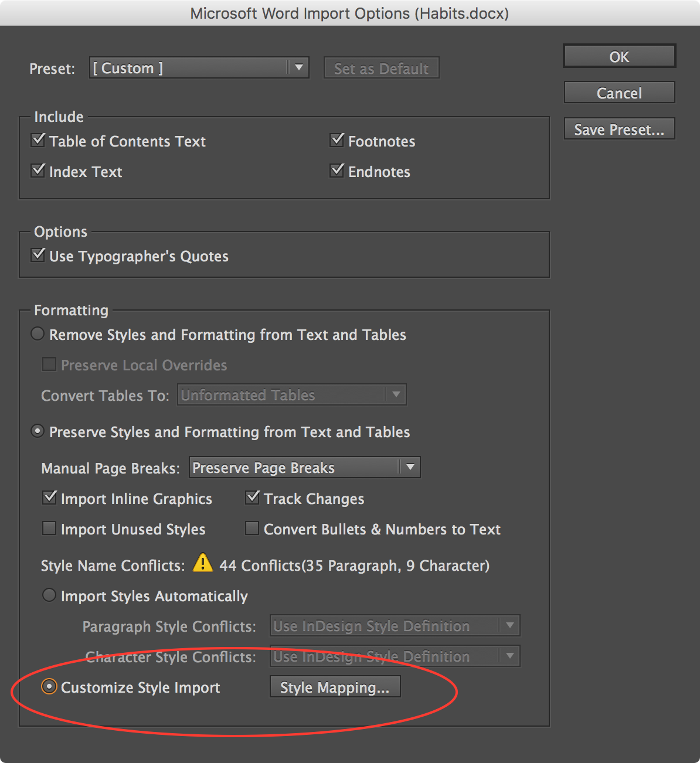The image size is (700, 763).
Task: Disable Use Typographer's Quotes
Action: pyautogui.click(x=38, y=255)
